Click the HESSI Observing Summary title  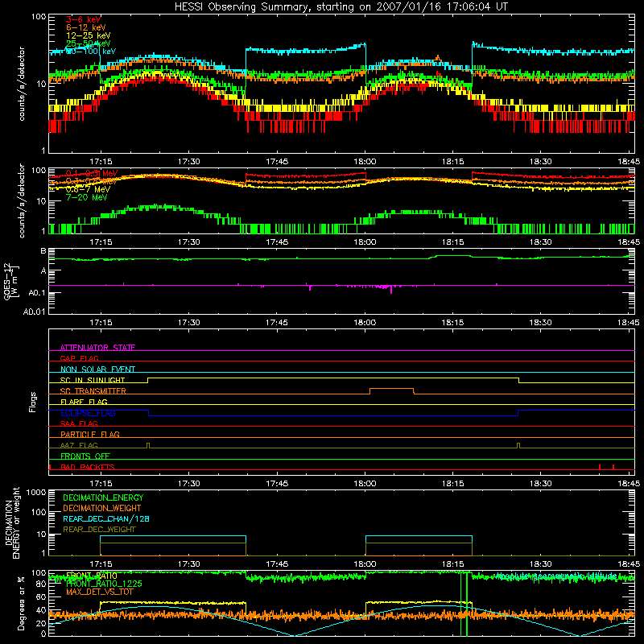[x=341, y=7]
